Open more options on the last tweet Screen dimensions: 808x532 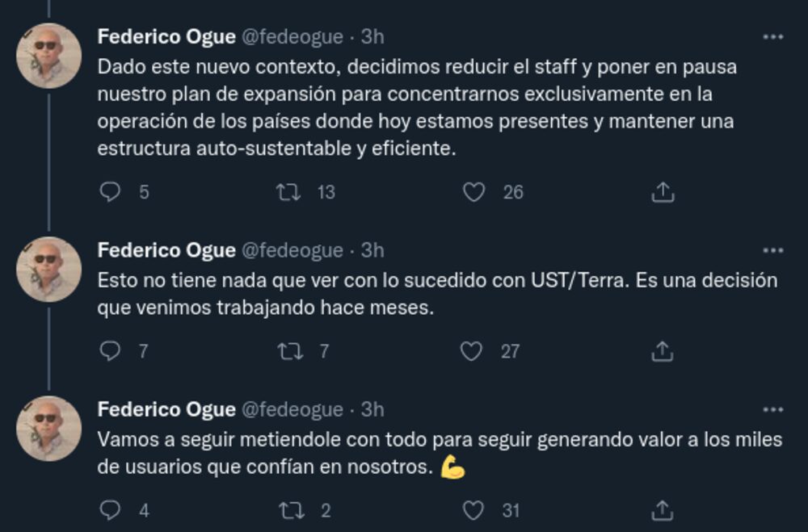point(773,410)
